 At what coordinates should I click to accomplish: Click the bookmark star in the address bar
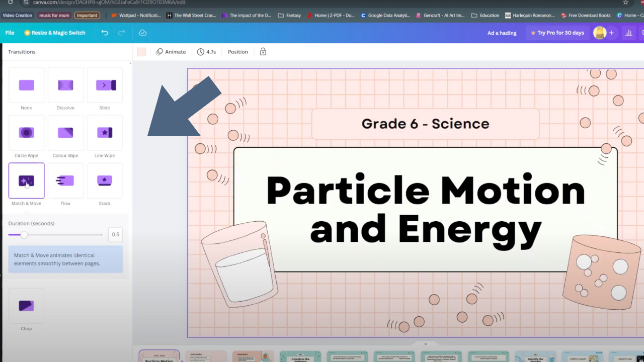pos(625,3)
